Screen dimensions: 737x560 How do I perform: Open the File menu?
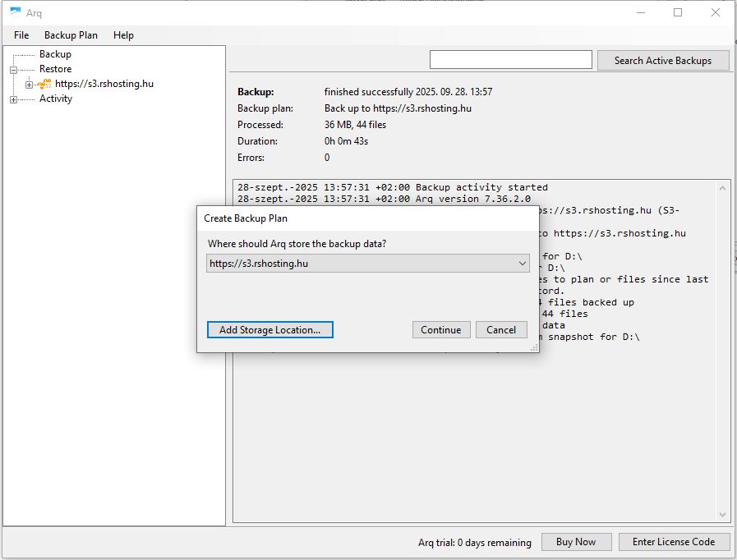point(21,35)
